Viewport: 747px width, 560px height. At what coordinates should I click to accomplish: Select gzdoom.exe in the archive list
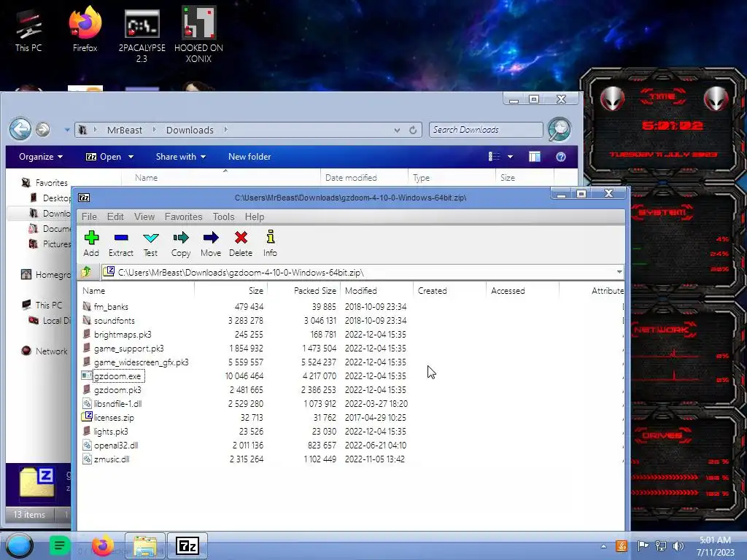point(117,376)
